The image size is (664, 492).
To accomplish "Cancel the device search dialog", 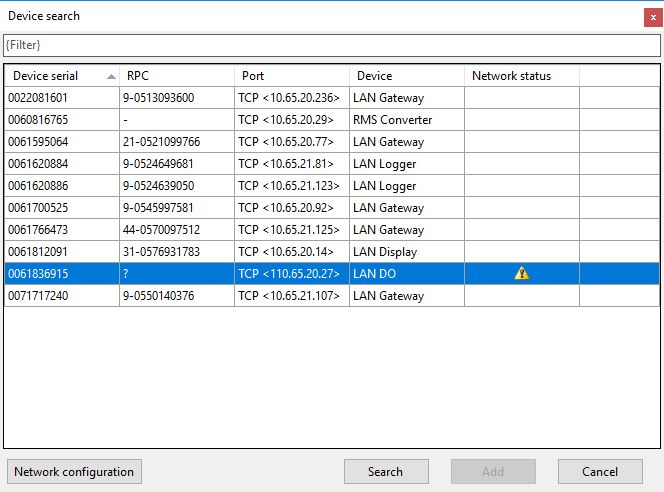I will (600, 472).
